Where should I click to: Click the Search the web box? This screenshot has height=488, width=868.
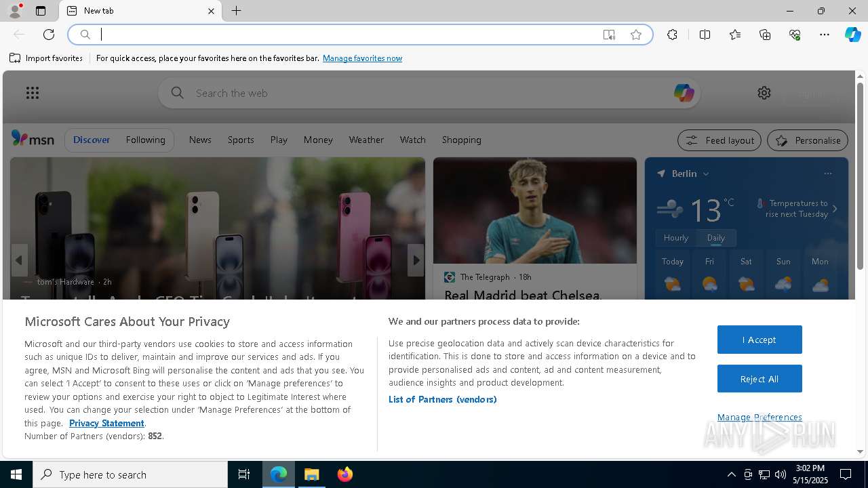429,93
